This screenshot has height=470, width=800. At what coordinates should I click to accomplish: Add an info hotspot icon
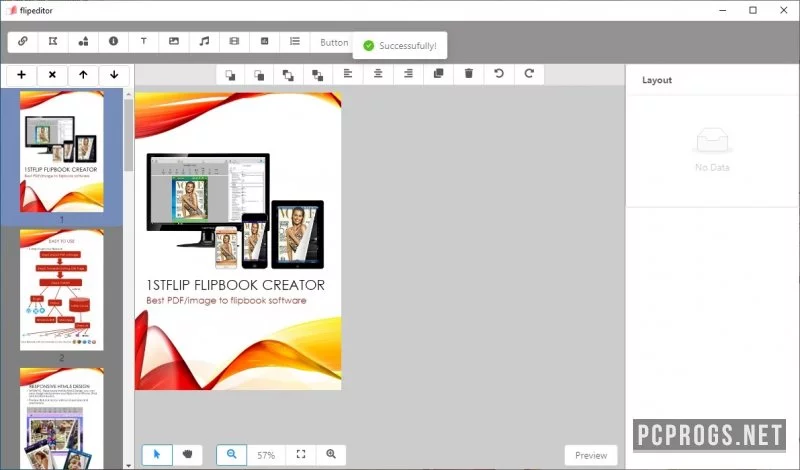pos(113,42)
